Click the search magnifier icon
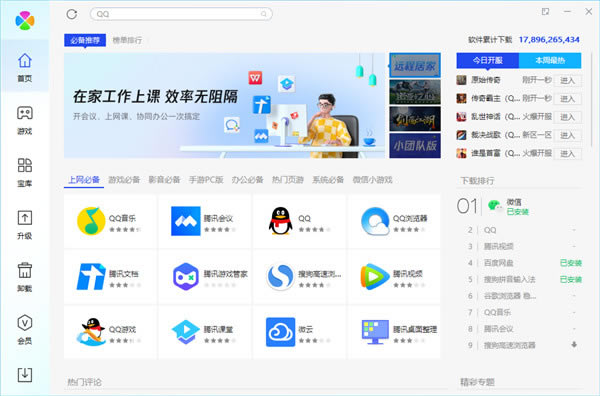Screen dimensions: 600x396 (264, 14)
